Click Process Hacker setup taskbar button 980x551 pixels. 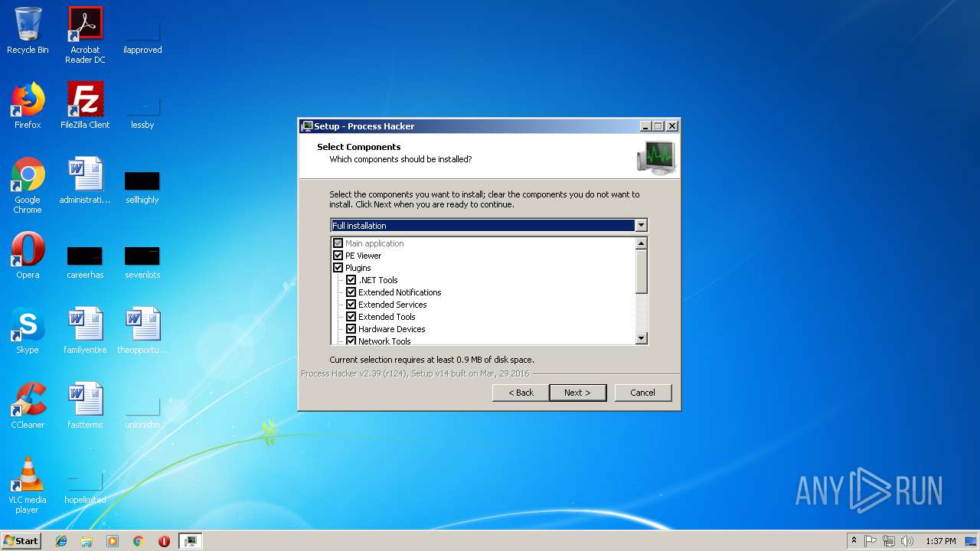[x=191, y=541]
